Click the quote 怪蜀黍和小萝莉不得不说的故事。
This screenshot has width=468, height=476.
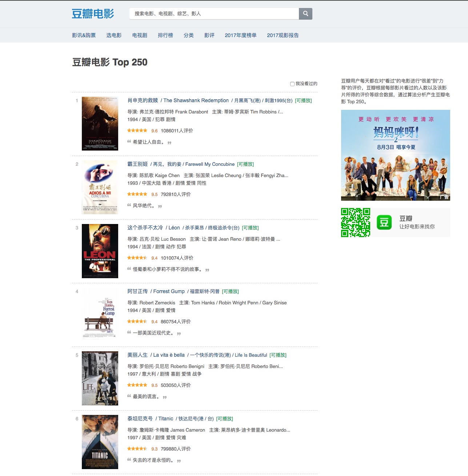point(168,269)
